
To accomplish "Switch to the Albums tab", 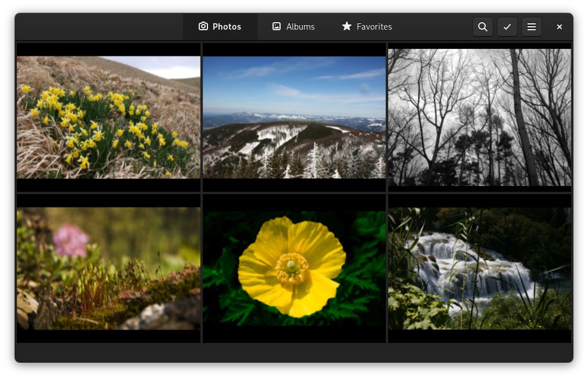I will click(293, 26).
